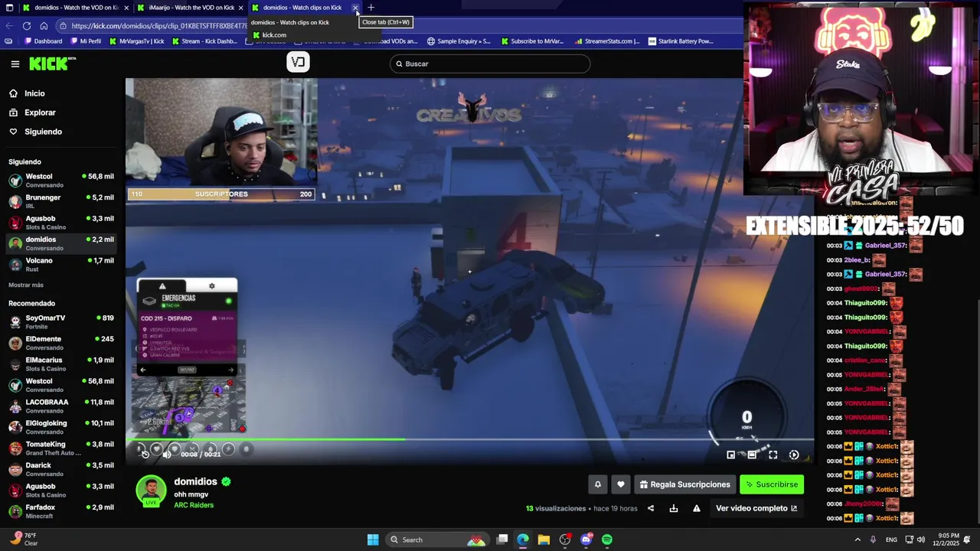Open ElDemente recommended channel

pos(61,343)
